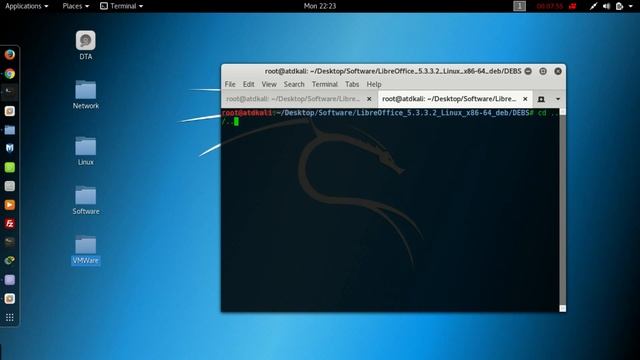The height and width of the screenshot is (360, 640).
Task: Open the clock showing Mon 22:23
Action: point(320,6)
